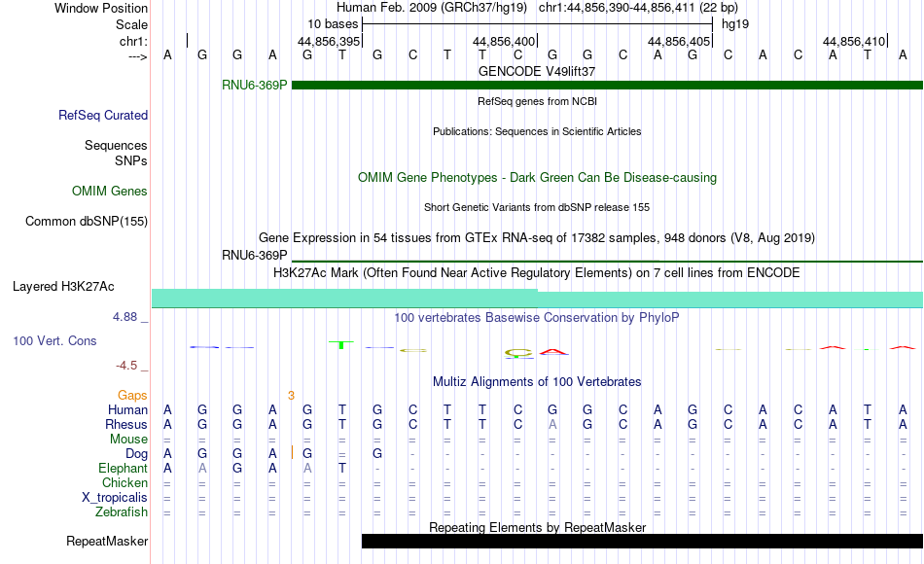Click the gold G in PhyloP conservation logo
The image size is (924, 564).
click(x=517, y=354)
